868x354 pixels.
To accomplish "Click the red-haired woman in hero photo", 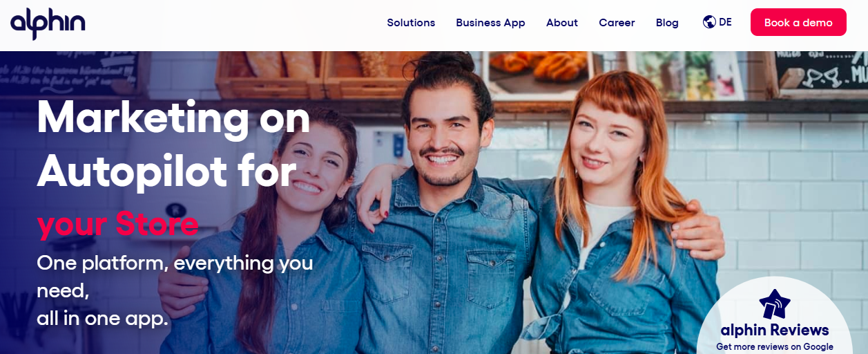I will tap(608, 214).
